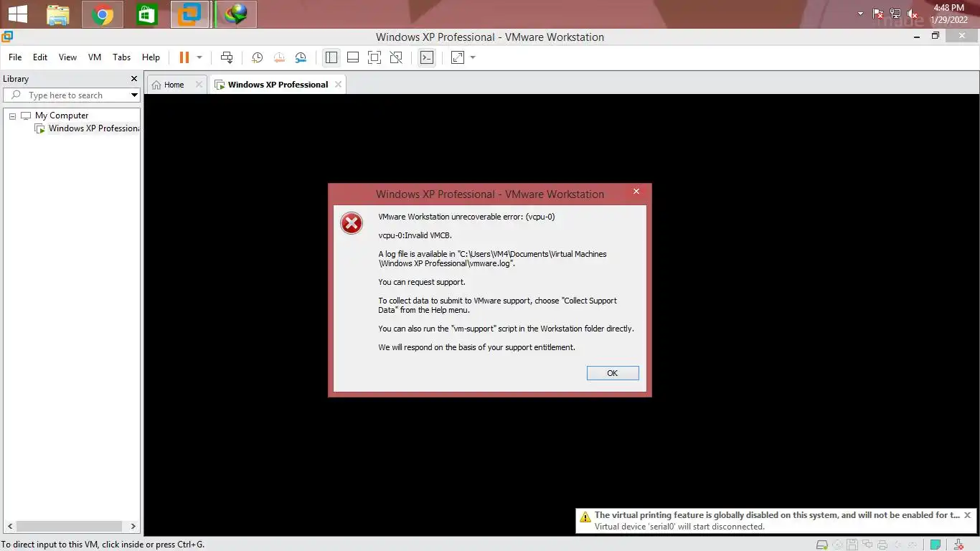
Task: Open the Edit menu
Action: click(x=40, y=57)
